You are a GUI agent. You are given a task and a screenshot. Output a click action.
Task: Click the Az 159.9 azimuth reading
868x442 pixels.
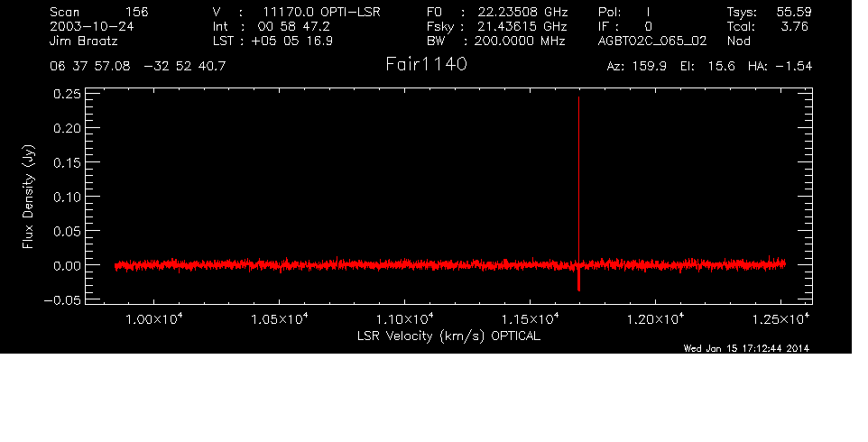tap(636, 67)
